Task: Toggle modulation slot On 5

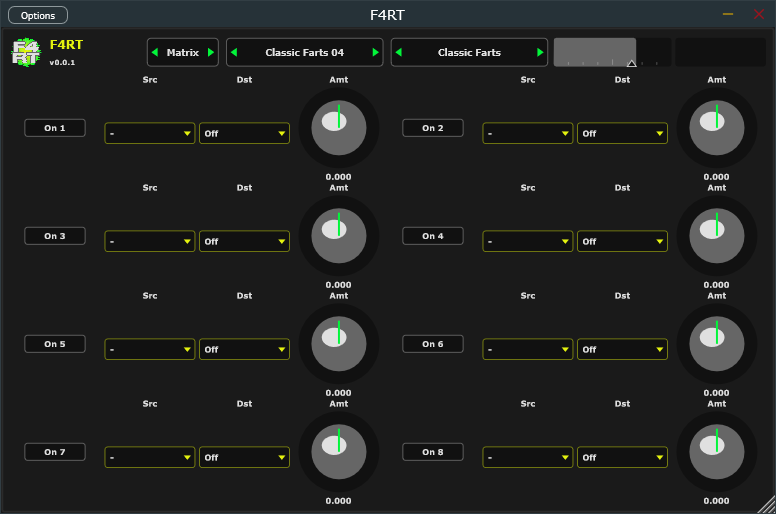Action: click(x=55, y=344)
